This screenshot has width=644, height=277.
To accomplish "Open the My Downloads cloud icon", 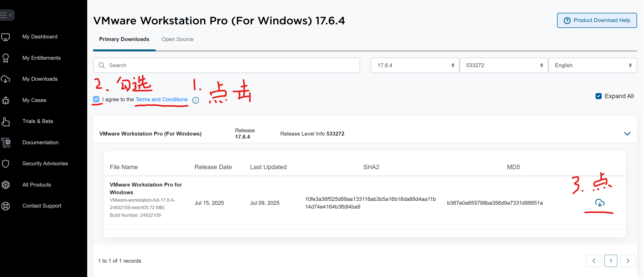I will [6, 79].
